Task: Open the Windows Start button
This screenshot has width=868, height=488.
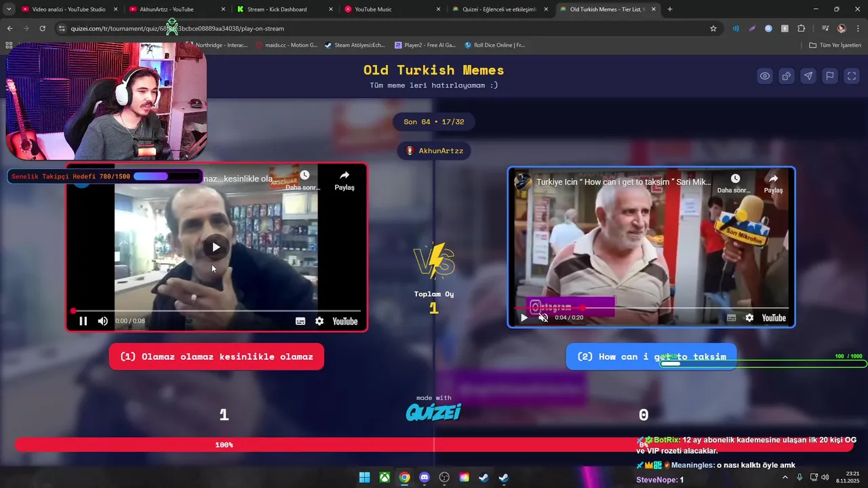Action: [365, 477]
